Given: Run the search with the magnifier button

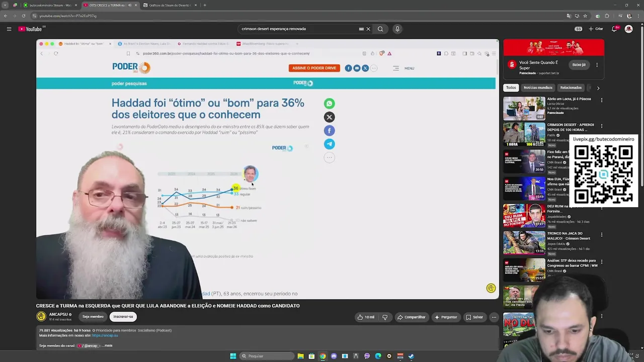Looking at the screenshot, I should (x=380, y=29).
